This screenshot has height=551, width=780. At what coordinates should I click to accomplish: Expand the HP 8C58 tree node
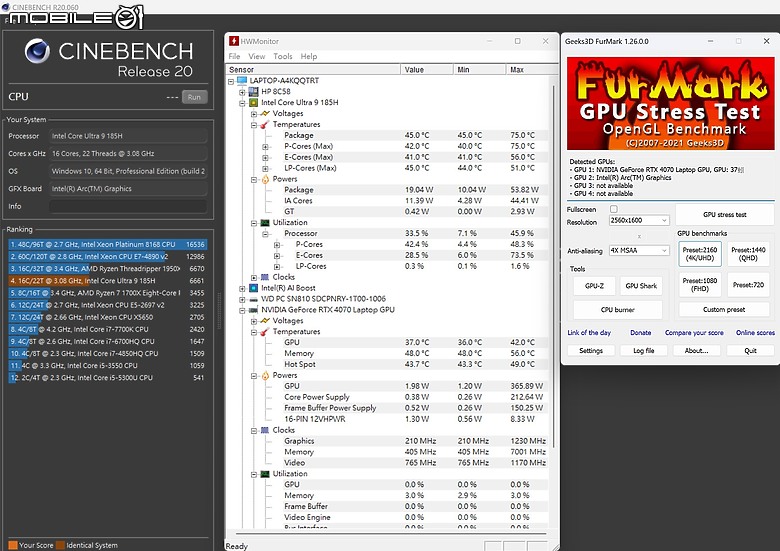[242, 92]
